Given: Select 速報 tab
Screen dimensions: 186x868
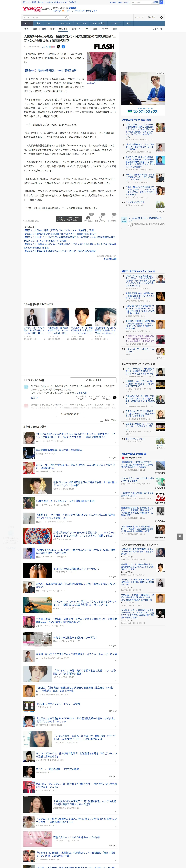Looking at the screenshot, I should click(x=38, y=24).
